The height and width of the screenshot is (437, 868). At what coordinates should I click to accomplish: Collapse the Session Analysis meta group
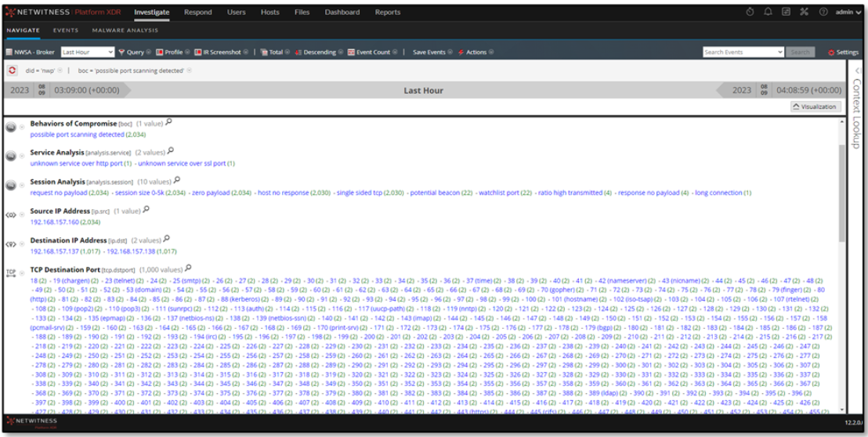[22, 185]
